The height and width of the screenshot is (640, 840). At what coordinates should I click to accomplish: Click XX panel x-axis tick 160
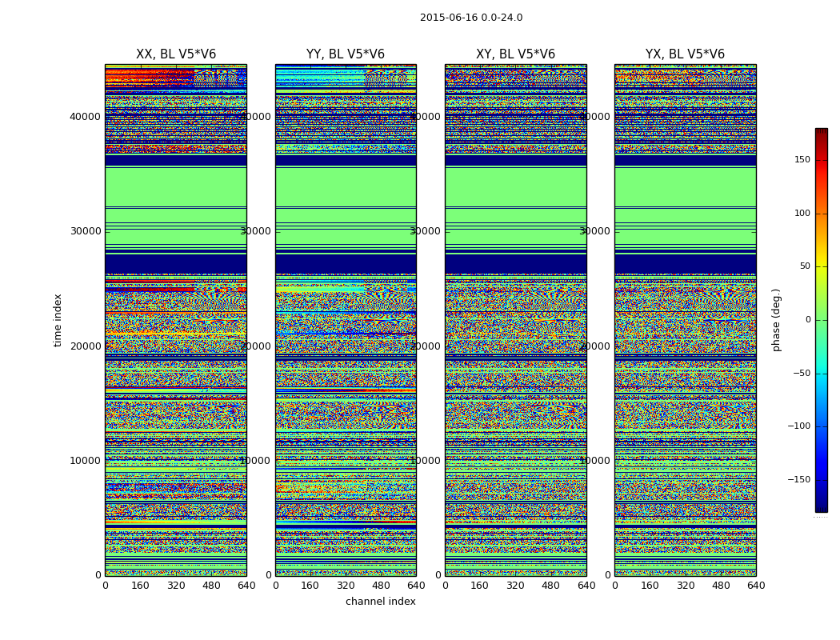tap(140, 586)
